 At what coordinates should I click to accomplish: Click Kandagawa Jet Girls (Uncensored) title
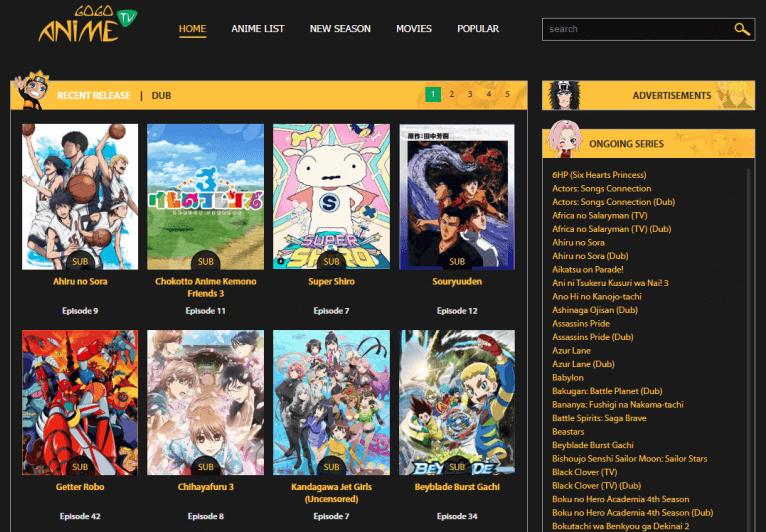331,493
